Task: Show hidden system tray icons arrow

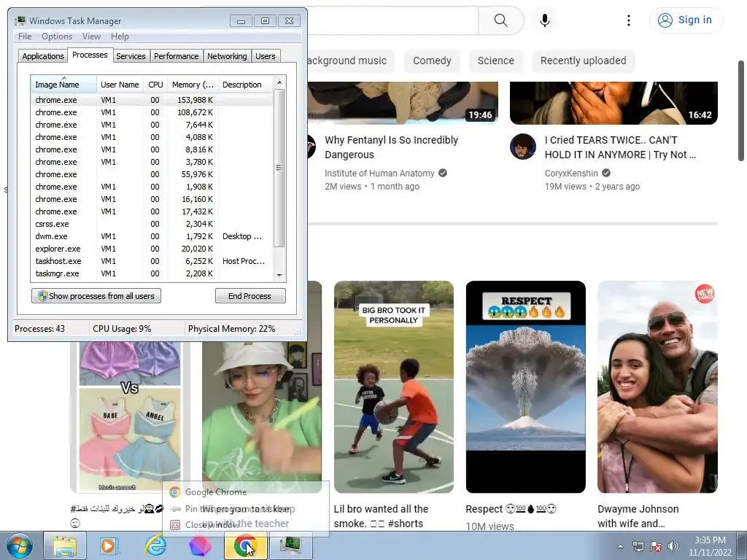Action: coord(620,546)
